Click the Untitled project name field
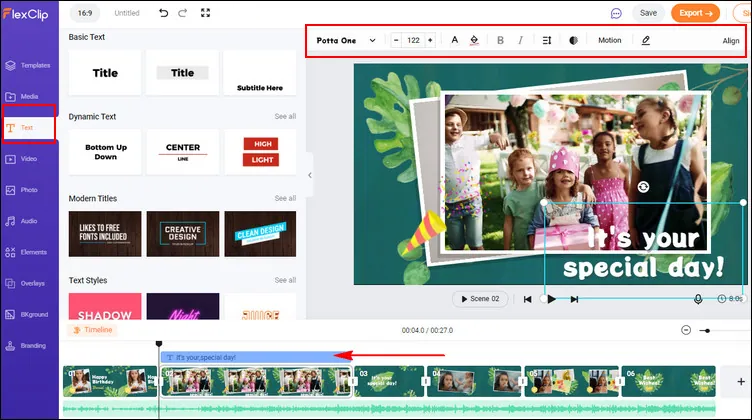This screenshot has width=752, height=420. (x=127, y=13)
